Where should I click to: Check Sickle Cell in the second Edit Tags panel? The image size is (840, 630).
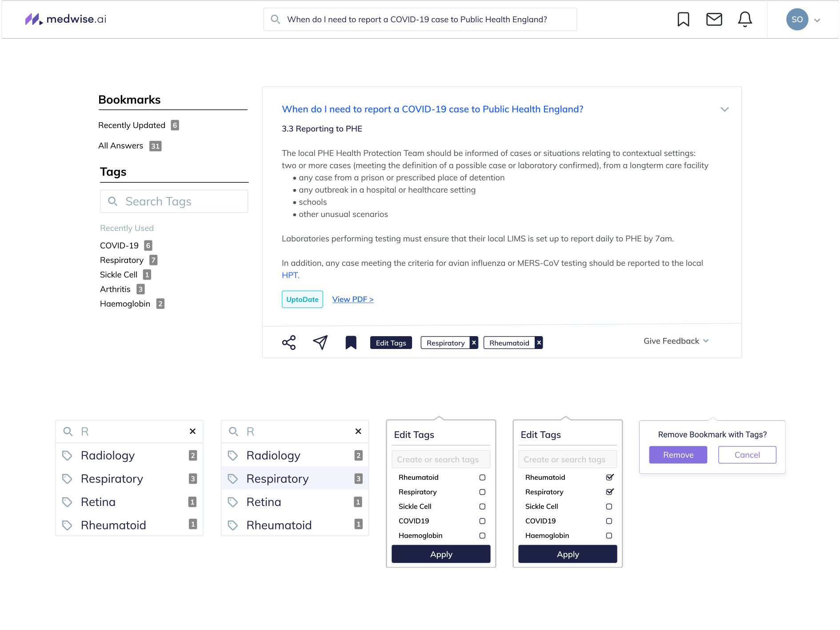pos(609,507)
